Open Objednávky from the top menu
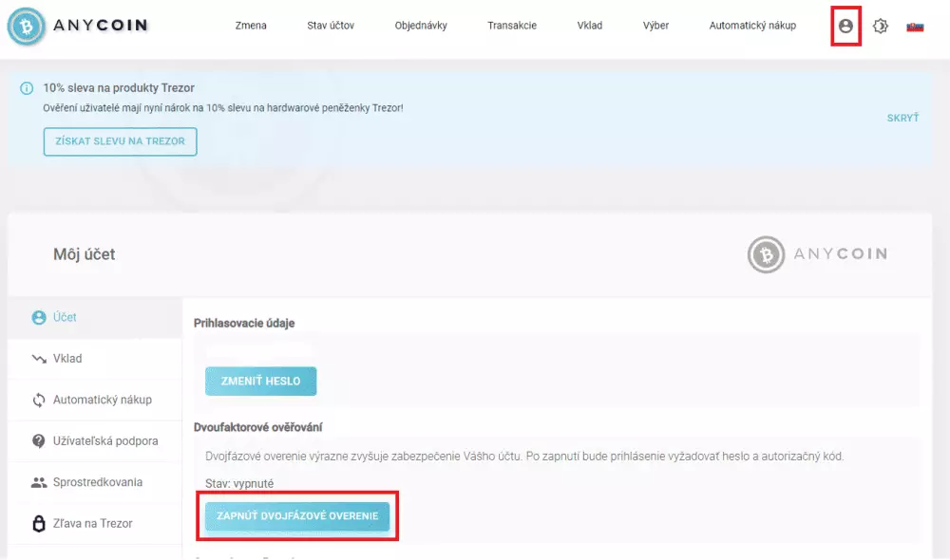Viewport: 950px width, 560px height. [x=421, y=26]
